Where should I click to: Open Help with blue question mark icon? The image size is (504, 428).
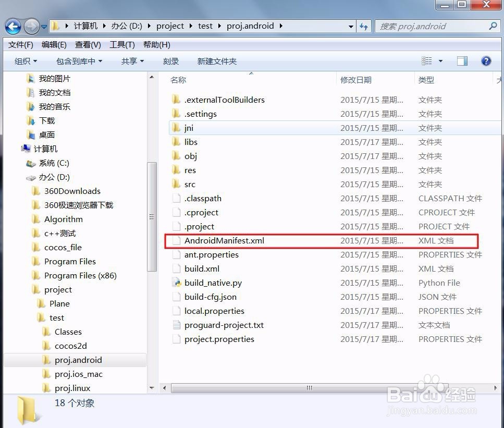(x=486, y=61)
